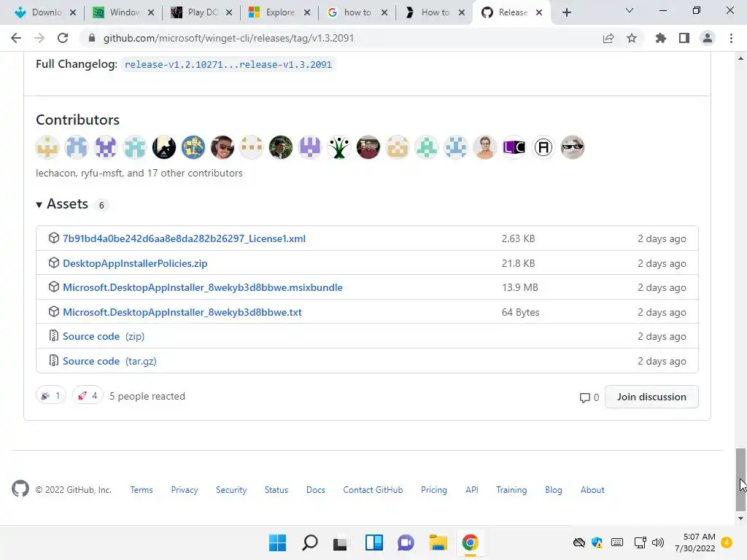
Task: Open the Status footer link
Action: click(x=276, y=489)
